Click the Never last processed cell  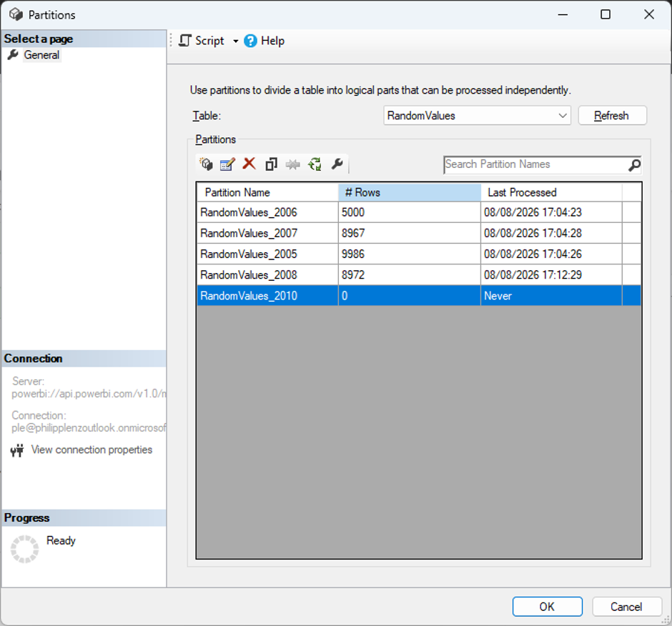pos(551,296)
